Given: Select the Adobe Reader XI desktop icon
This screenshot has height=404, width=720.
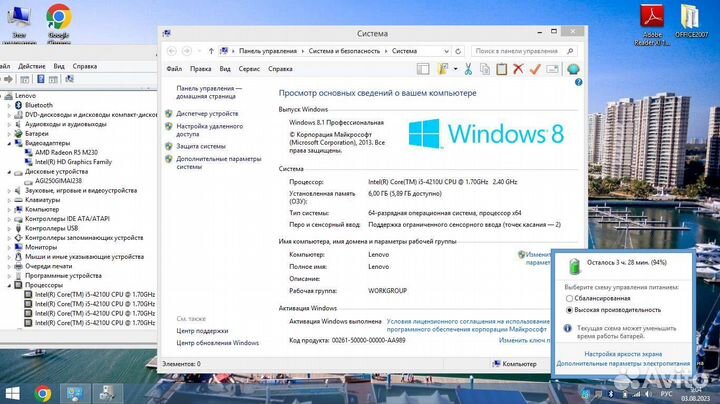Looking at the screenshot, I should coord(652,25).
